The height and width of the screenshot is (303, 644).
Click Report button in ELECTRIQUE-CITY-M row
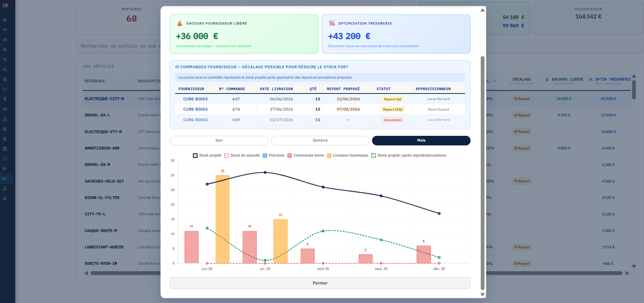point(522,99)
